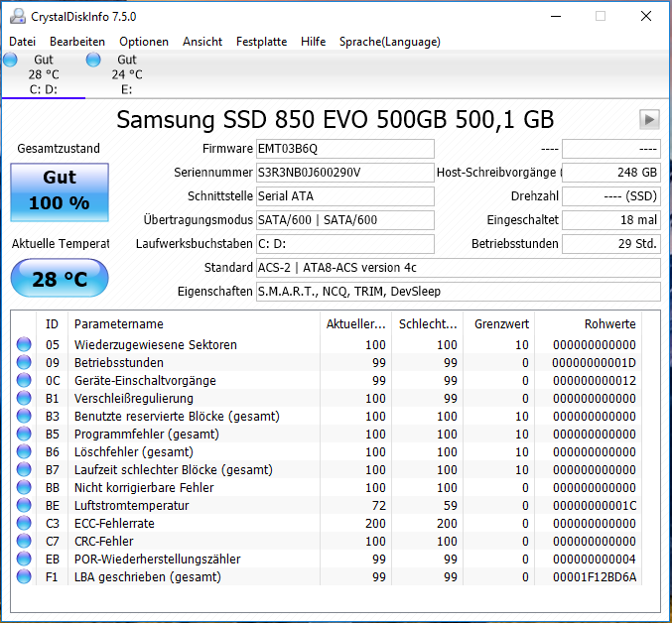The height and width of the screenshot is (623, 672).
Task: Open the Hilfe menu
Action: [313, 42]
